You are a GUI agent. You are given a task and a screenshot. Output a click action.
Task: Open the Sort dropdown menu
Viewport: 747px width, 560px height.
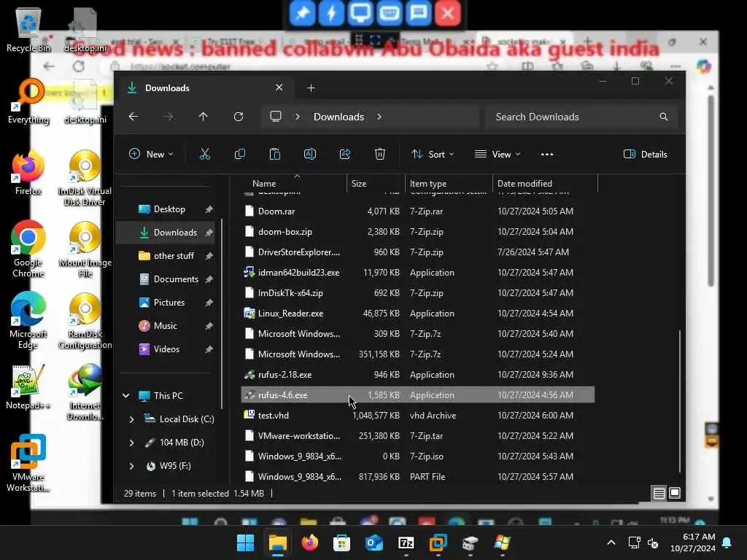433,155
